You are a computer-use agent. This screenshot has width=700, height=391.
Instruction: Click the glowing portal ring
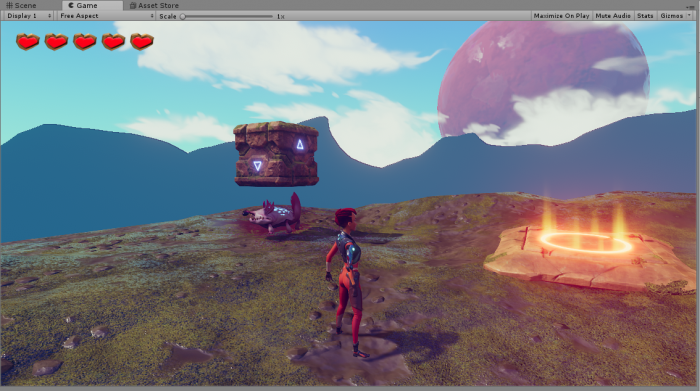click(x=586, y=243)
